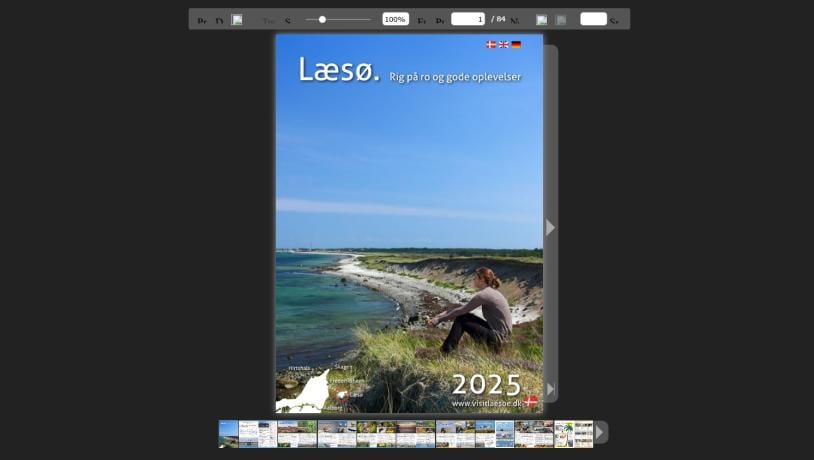Go to next page using cover's right arrow

(550, 228)
